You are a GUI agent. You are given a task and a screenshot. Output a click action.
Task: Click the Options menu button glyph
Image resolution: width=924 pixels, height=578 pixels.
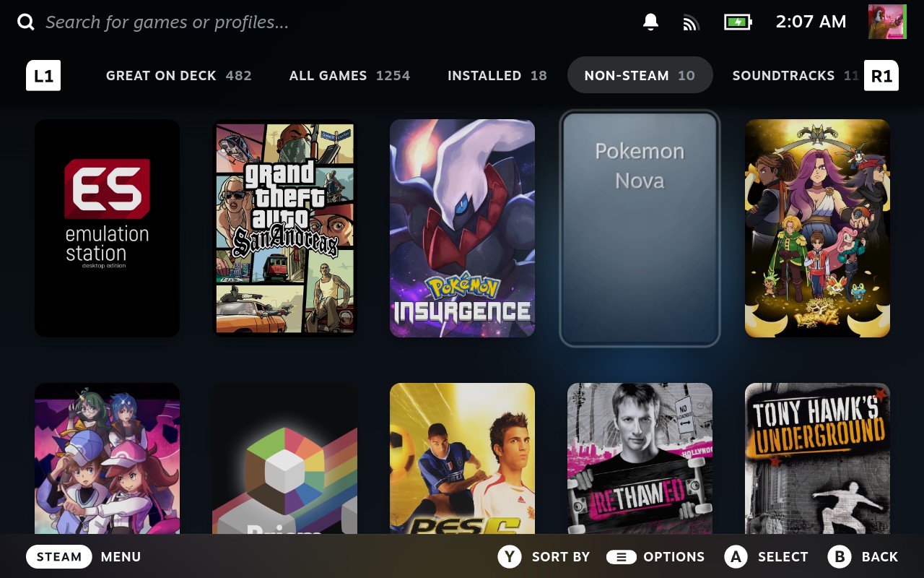pyautogui.click(x=621, y=557)
